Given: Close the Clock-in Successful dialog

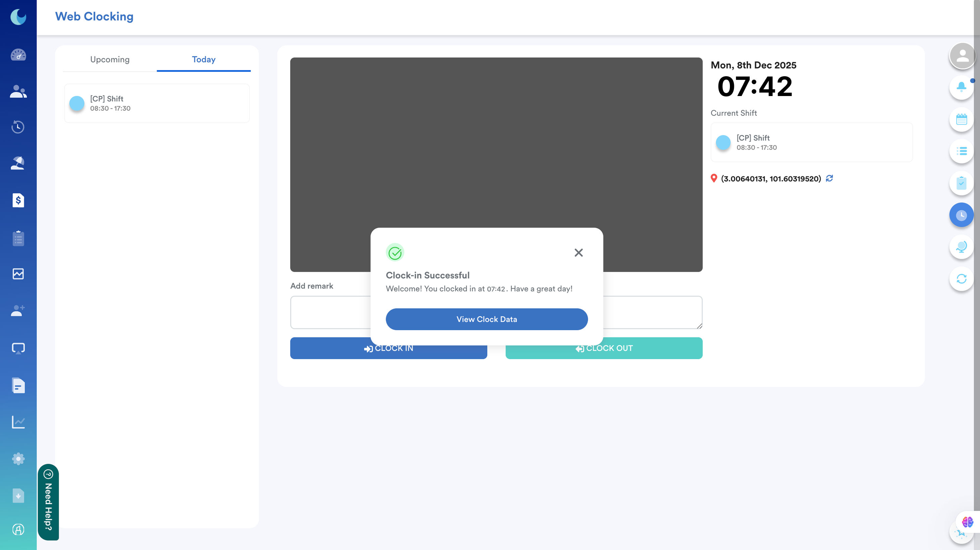Looking at the screenshot, I should point(578,253).
